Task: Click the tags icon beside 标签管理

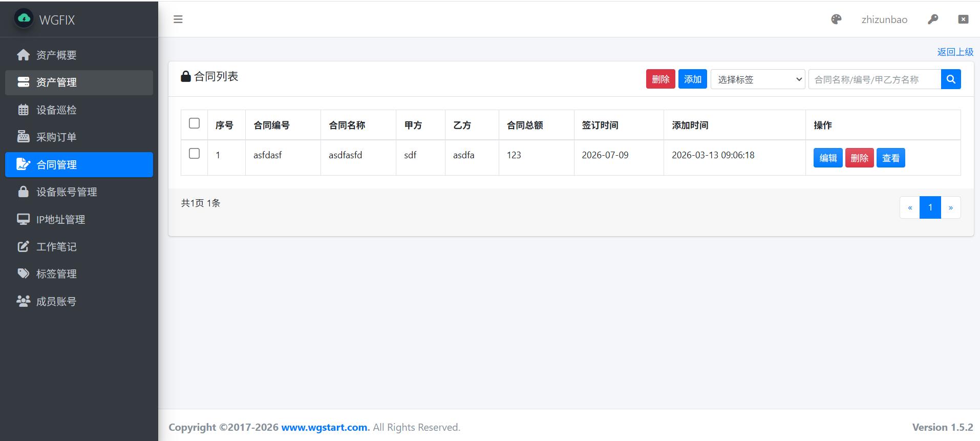Action: pyautogui.click(x=23, y=274)
